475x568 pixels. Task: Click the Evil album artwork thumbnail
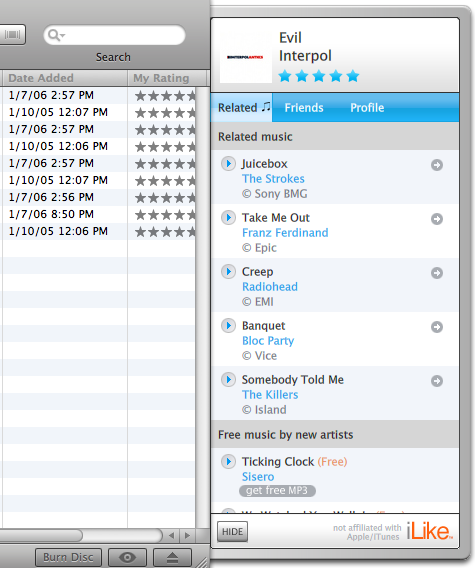(246, 57)
